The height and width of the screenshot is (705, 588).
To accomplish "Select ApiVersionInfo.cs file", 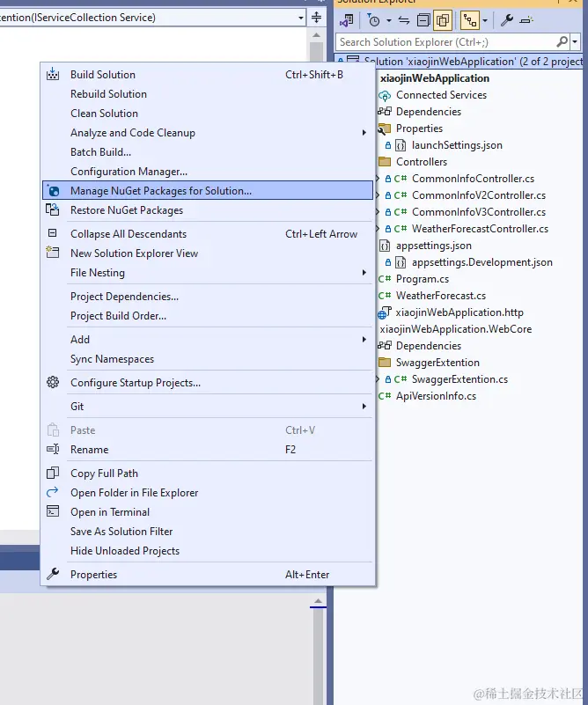I will coord(436,396).
